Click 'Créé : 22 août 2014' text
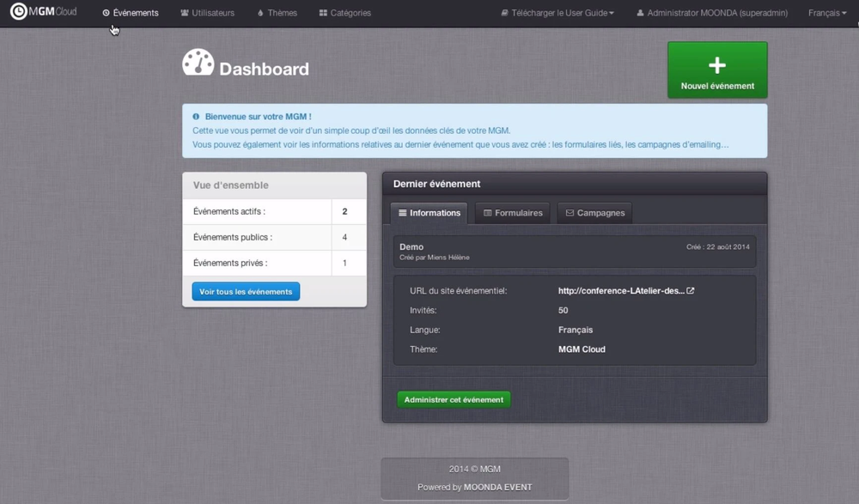 pyautogui.click(x=717, y=247)
